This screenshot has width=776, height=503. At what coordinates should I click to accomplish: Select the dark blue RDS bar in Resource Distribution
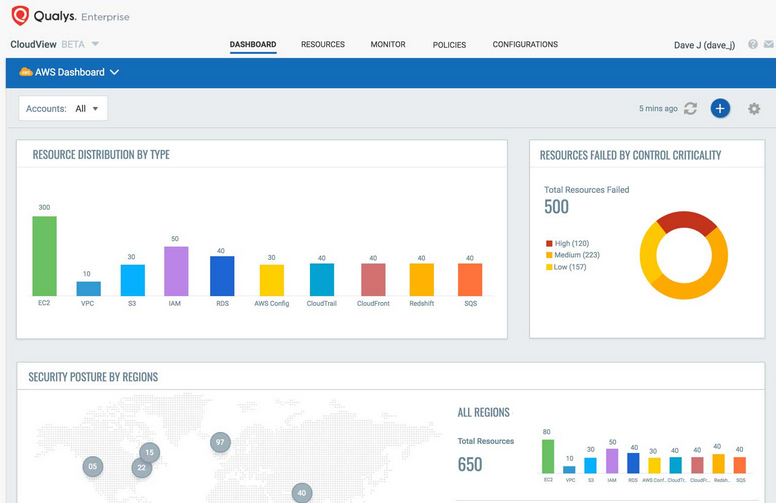(x=222, y=276)
